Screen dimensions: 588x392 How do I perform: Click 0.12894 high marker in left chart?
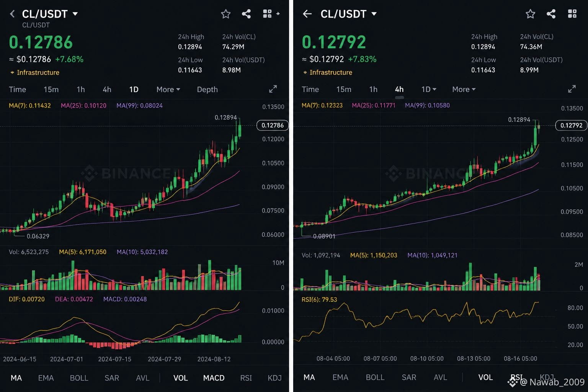(x=226, y=118)
